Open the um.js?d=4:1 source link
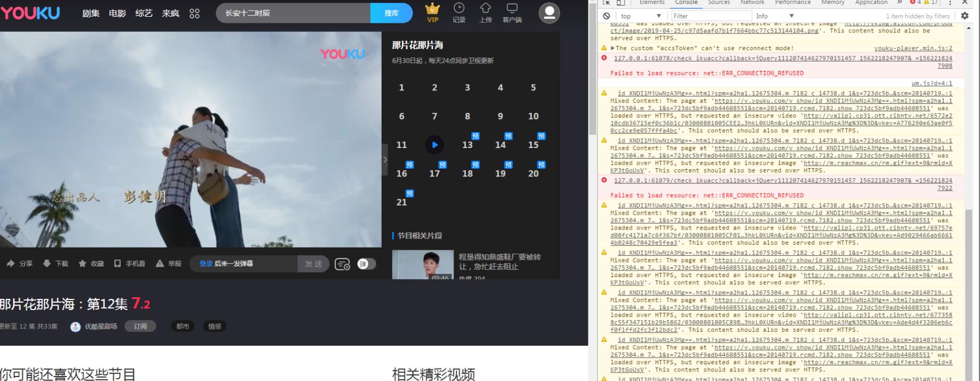The image size is (980, 381). click(x=932, y=83)
